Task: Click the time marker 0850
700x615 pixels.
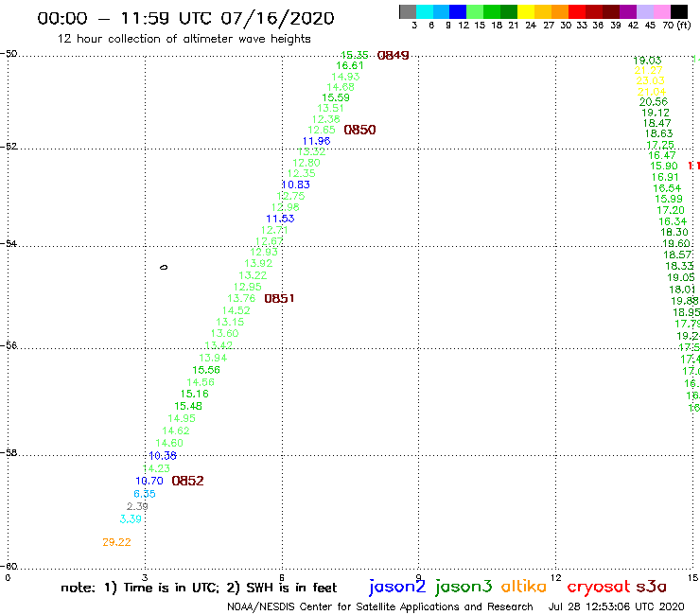Action: click(x=359, y=130)
